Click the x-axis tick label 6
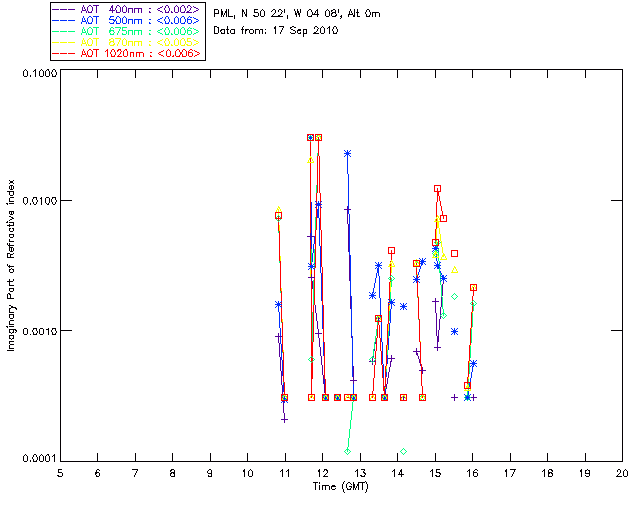640x512 pixels. [x=98, y=473]
